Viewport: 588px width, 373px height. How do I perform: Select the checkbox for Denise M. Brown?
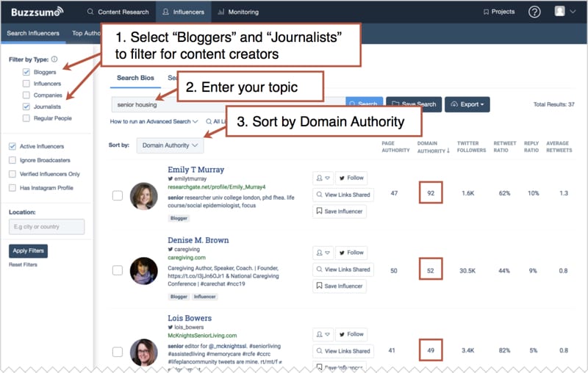point(118,270)
